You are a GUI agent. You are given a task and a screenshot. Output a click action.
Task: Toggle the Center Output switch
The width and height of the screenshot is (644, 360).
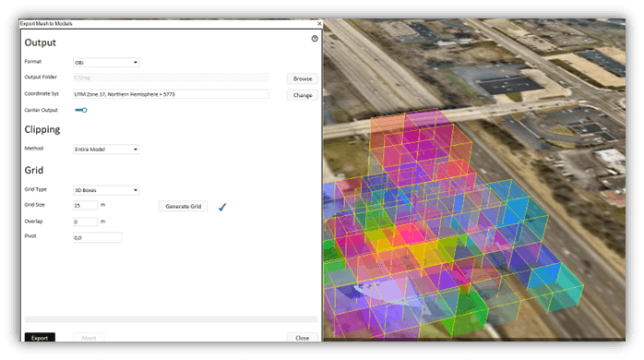pos(81,110)
